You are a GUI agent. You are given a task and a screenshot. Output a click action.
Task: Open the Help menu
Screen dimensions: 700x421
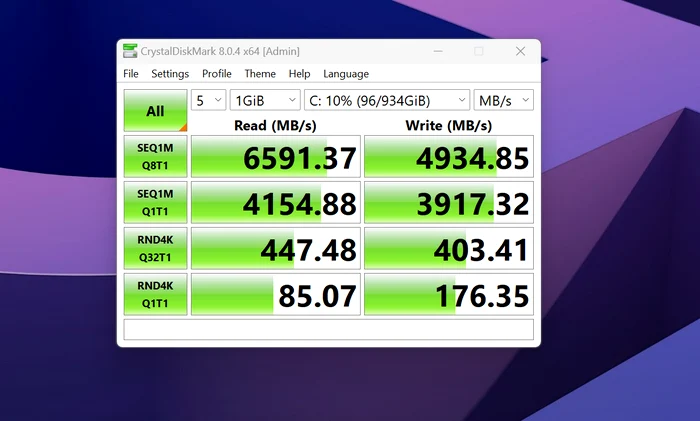(299, 74)
